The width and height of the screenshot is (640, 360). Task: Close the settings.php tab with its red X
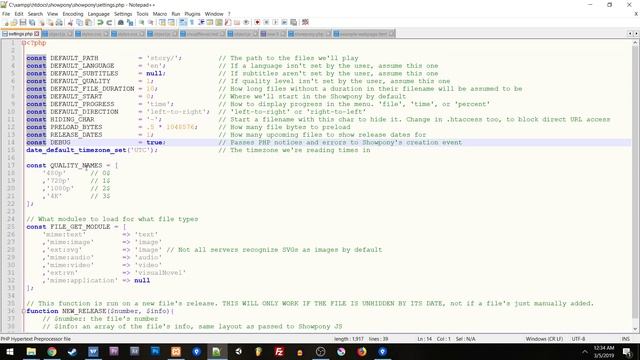coord(37,34)
